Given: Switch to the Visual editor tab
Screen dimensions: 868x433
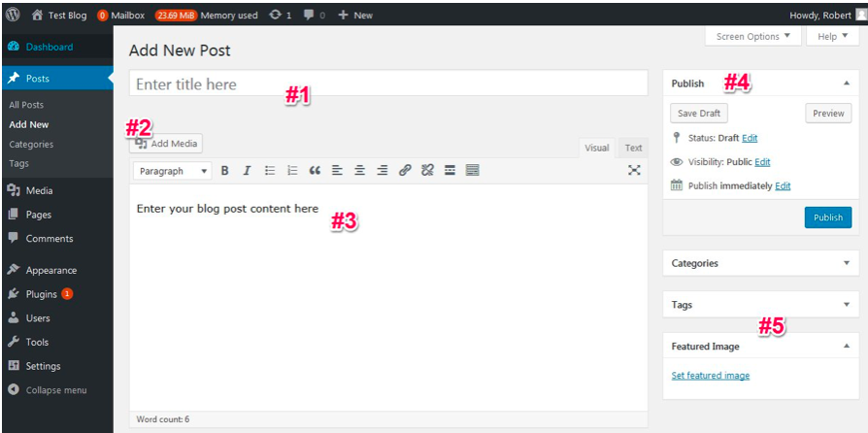Looking at the screenshot, I should click(597, 148).
